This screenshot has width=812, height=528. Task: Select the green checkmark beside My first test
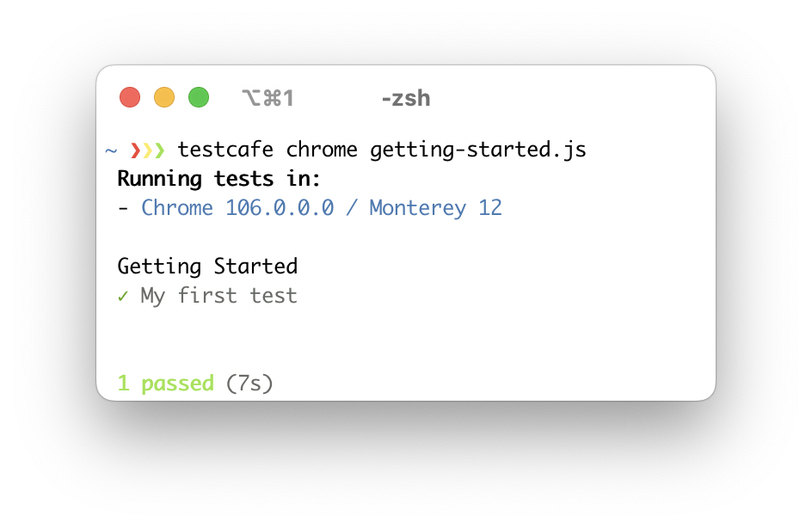pyautogui.click(x=123, y=296)
